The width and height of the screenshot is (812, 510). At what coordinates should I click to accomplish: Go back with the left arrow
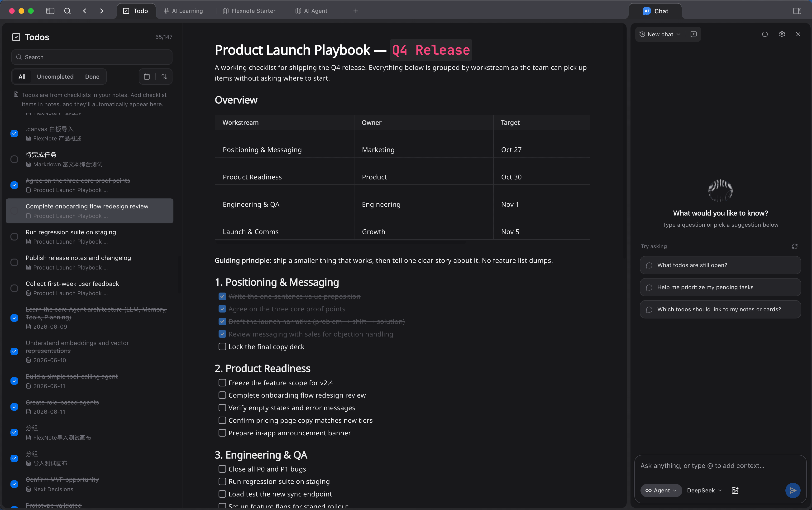(85, 11)
